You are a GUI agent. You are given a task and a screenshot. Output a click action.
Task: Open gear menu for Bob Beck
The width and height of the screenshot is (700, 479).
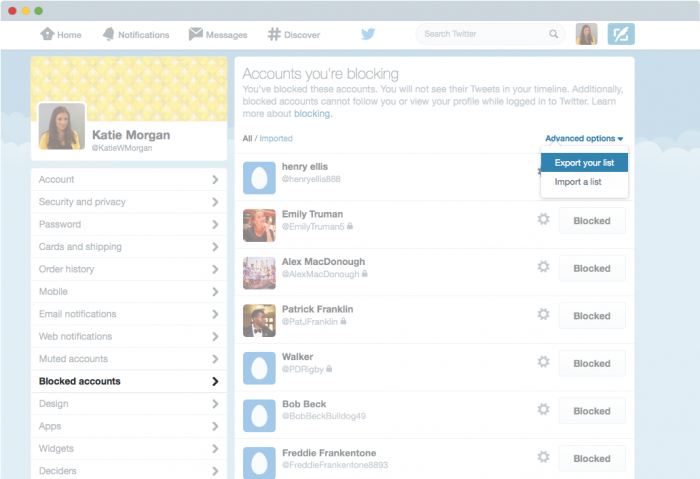point(543,409)
